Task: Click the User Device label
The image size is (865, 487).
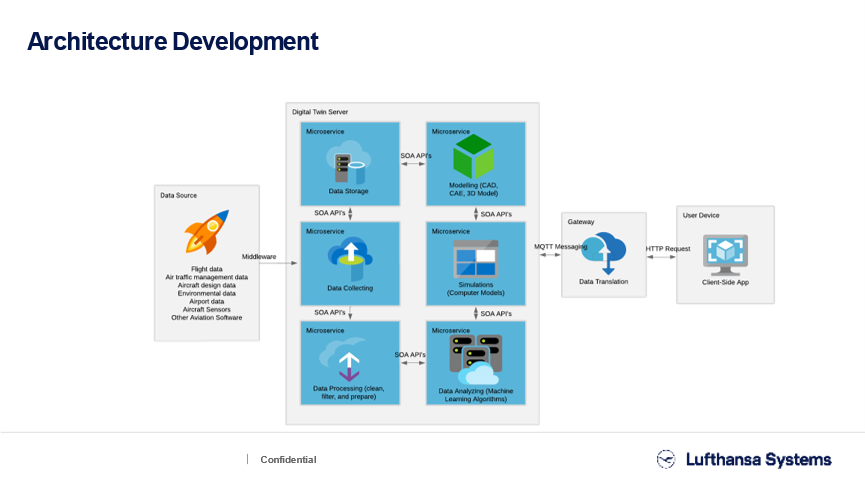Action: coord(701,215)
